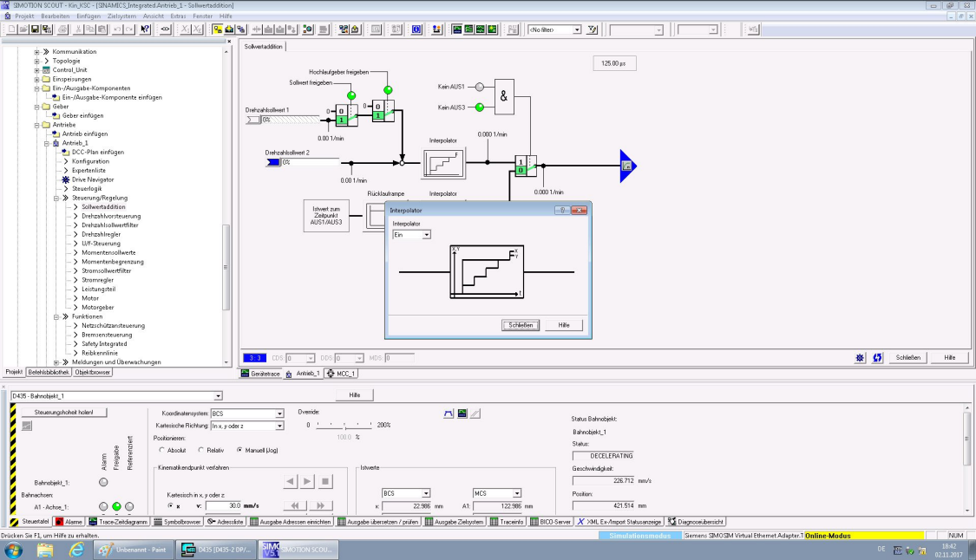Switch to the Befehlsbibliothek tab

pyautogui.click(x=49, y=372)
